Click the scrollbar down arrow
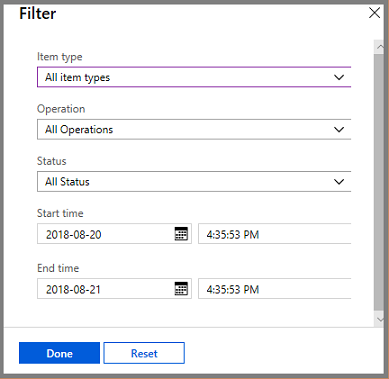389x379 pixels. click(380, 319)
